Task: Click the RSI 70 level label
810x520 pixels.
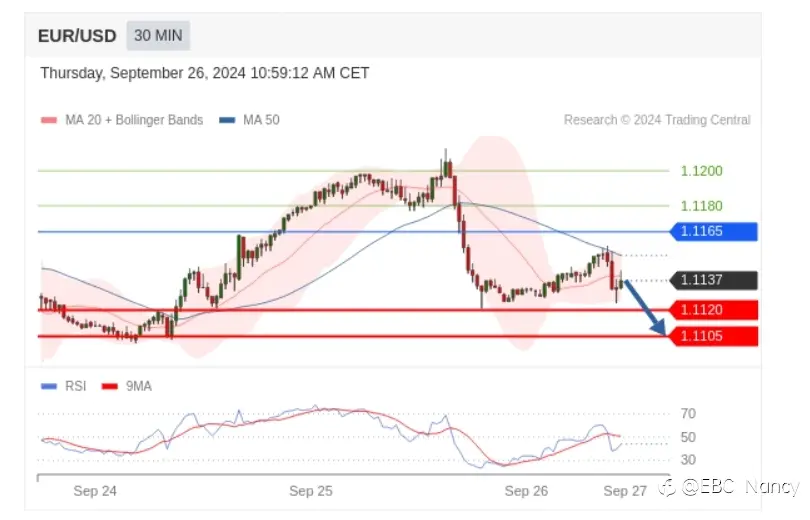Action: 688,414
